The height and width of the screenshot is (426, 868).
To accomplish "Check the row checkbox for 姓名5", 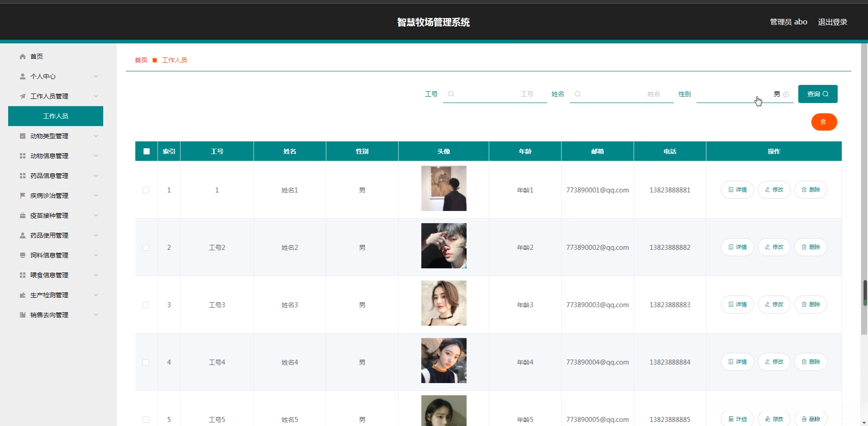I will point(146,420).
